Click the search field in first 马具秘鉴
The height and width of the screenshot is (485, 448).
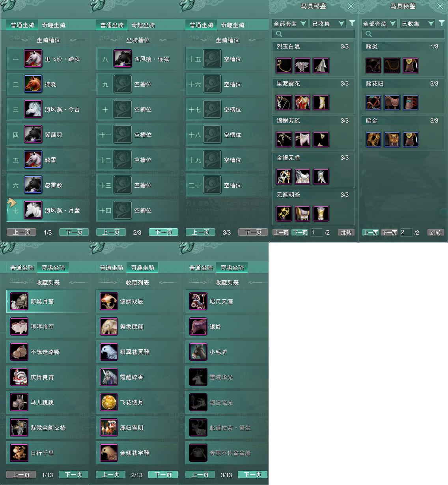pyautogui.click(x=314, y=34)
